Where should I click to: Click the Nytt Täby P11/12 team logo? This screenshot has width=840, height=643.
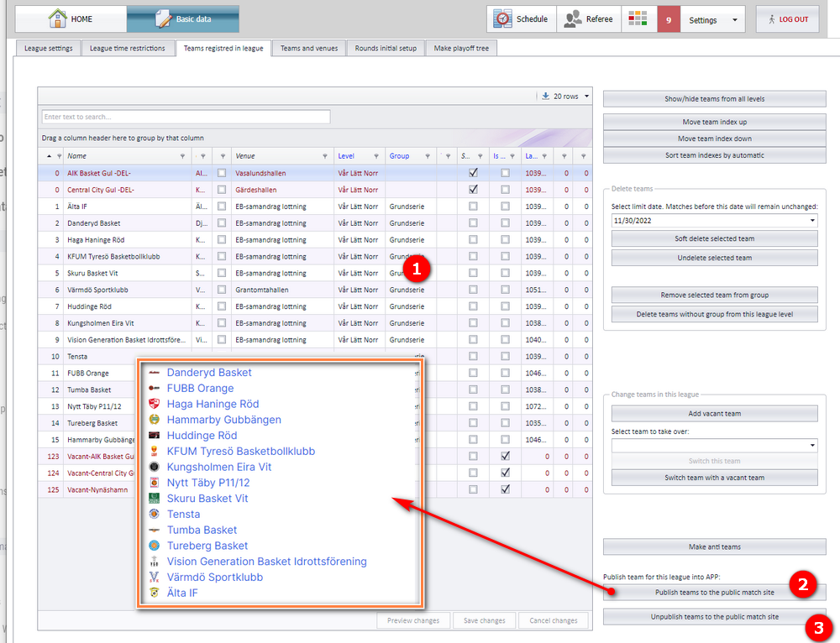(x=155, y=483)
